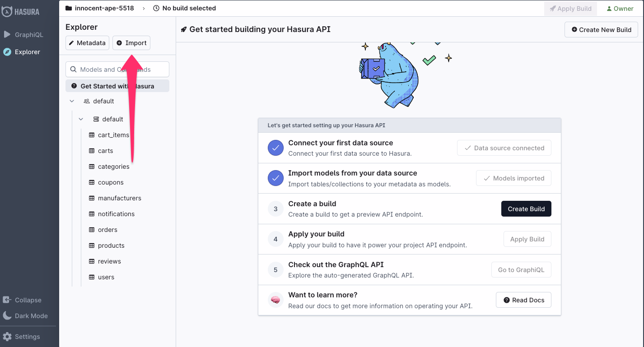The image size is (644, 347).
Task: Open the products model
Action: click(111, 245)
